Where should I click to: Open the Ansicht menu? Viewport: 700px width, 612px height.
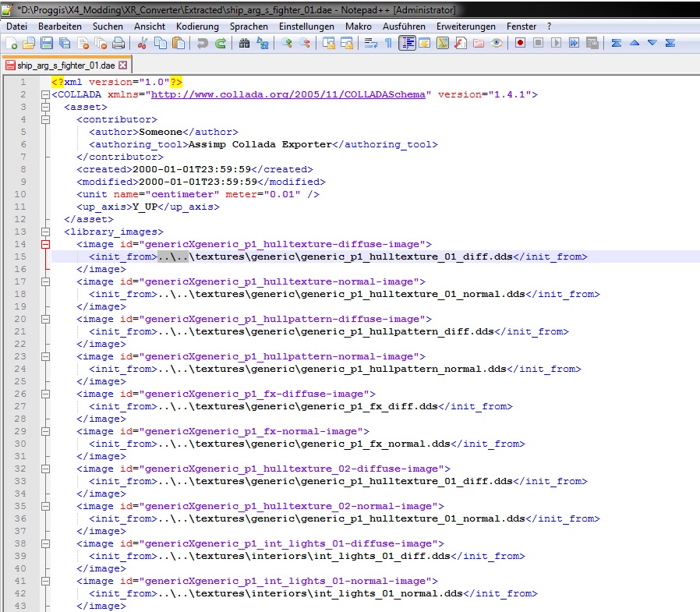coord(150,27)
